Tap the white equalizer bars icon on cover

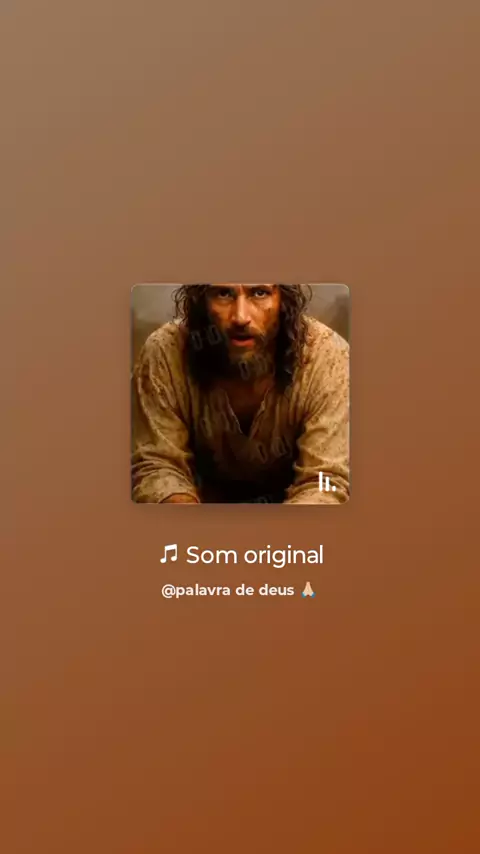click(327, 482)
